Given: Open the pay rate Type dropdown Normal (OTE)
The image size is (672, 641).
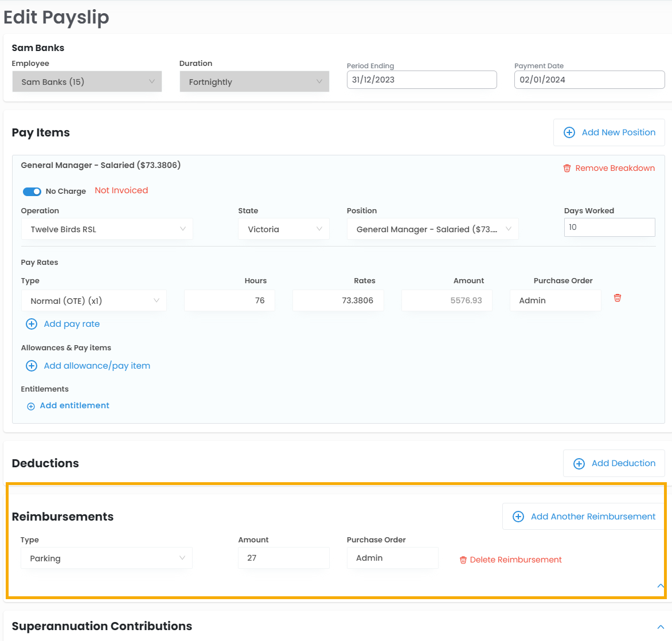Looking at the screenshot, I should 94,301.
